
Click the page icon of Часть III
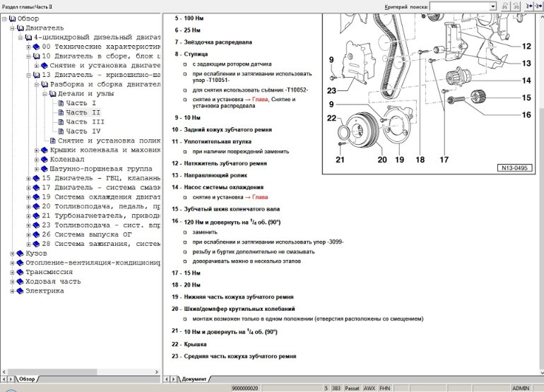pos(61,121)
